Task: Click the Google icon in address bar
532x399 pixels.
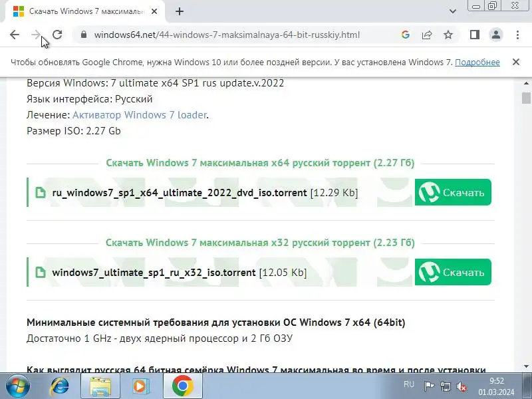Action: click(x=405, y=35)
